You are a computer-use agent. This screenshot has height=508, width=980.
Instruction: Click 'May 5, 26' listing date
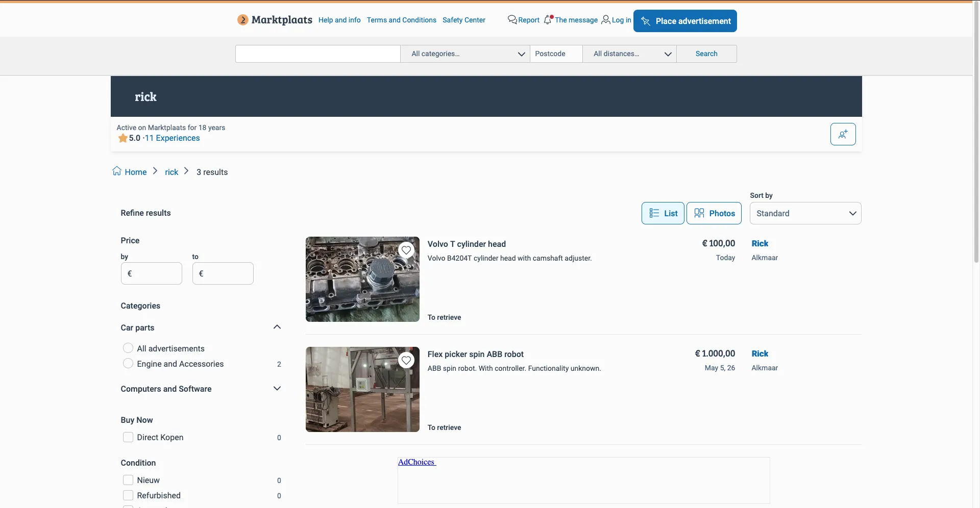[x=720, y=368]
